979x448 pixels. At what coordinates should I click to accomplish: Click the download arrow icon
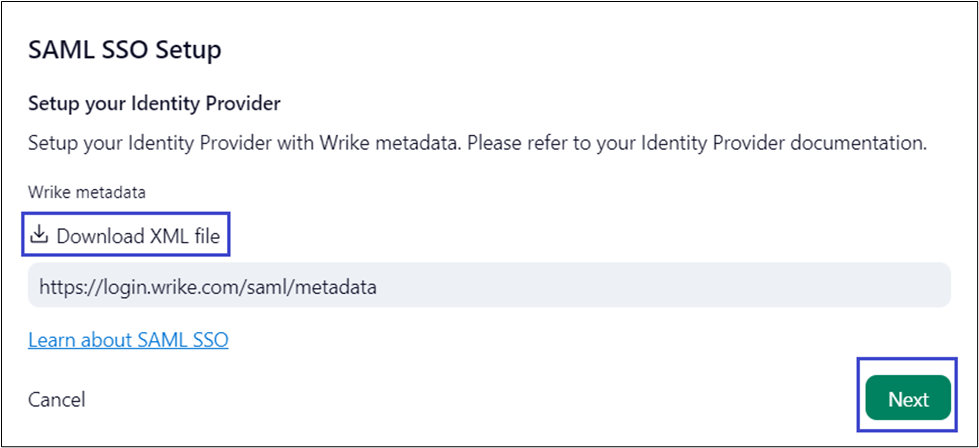39,236
